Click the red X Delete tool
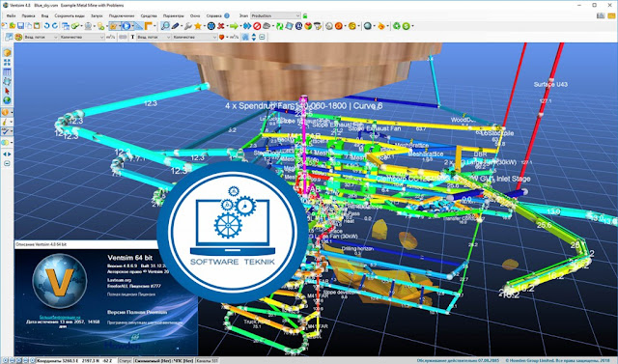 (221, 26)
